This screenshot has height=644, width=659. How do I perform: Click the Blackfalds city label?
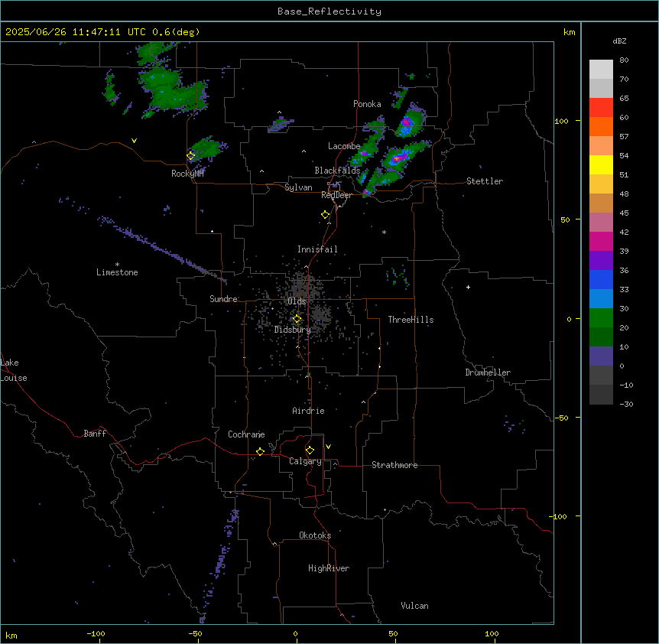tap(337, 171)
